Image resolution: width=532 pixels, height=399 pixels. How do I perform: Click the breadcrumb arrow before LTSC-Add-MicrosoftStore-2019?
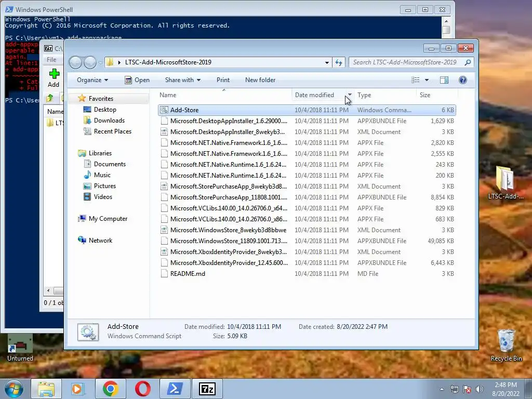point(119,62)
